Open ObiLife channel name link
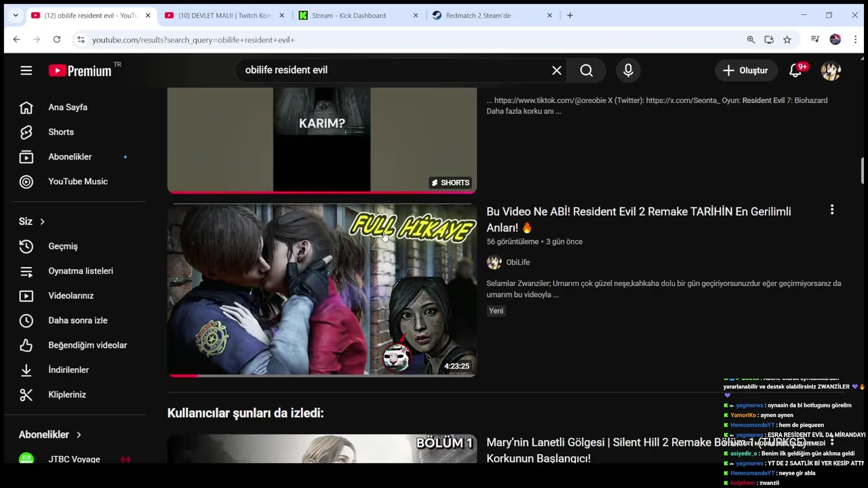868x488 pixels. click(x=518, y=262)
